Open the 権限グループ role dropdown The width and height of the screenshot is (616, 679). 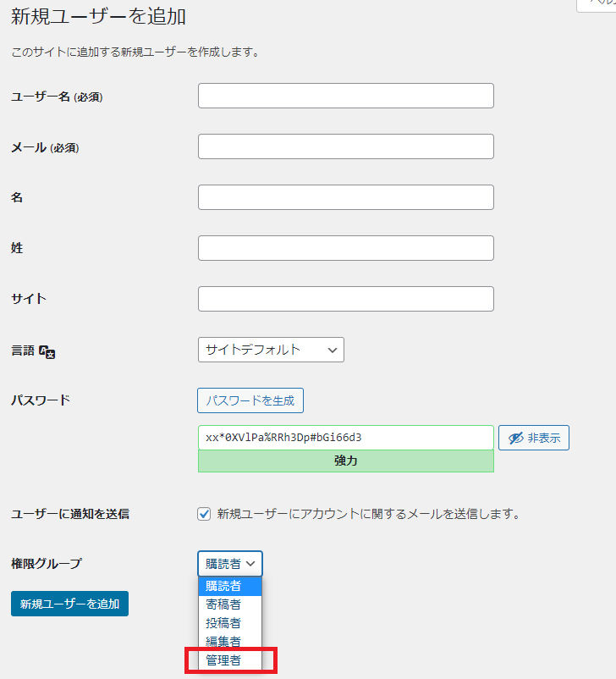click(229, 563)
